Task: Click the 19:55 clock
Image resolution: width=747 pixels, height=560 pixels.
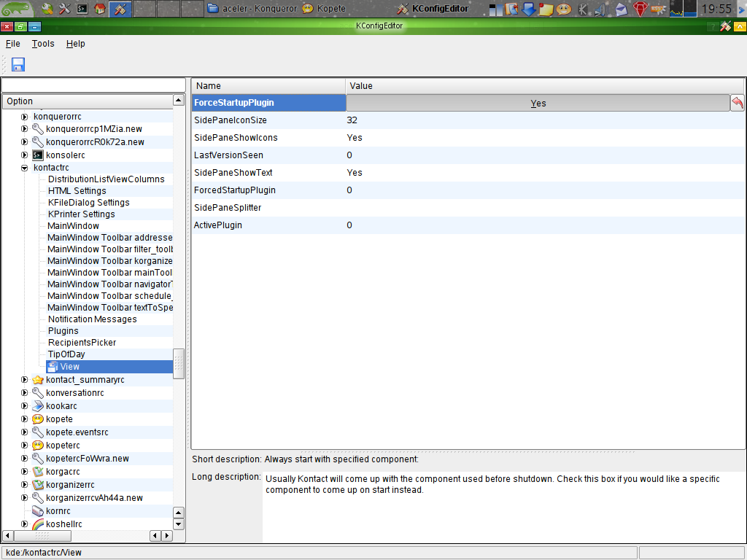Action: tap(716, 9)
